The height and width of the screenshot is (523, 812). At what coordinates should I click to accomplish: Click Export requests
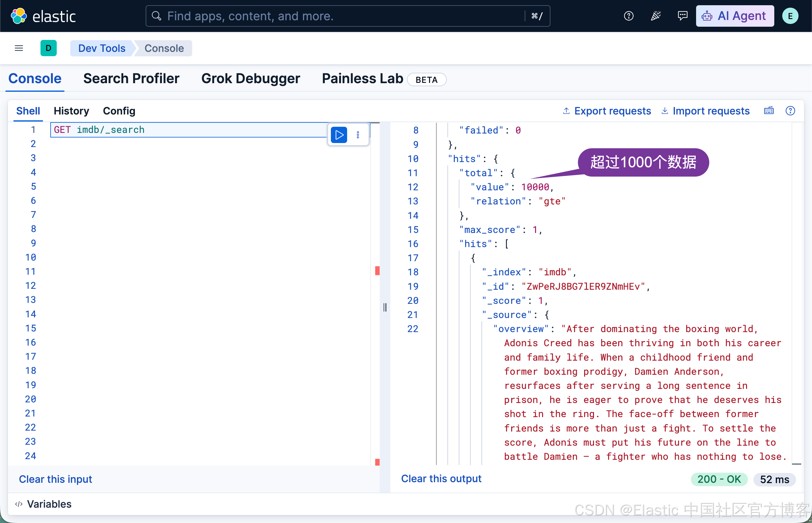tap(607, 111)
